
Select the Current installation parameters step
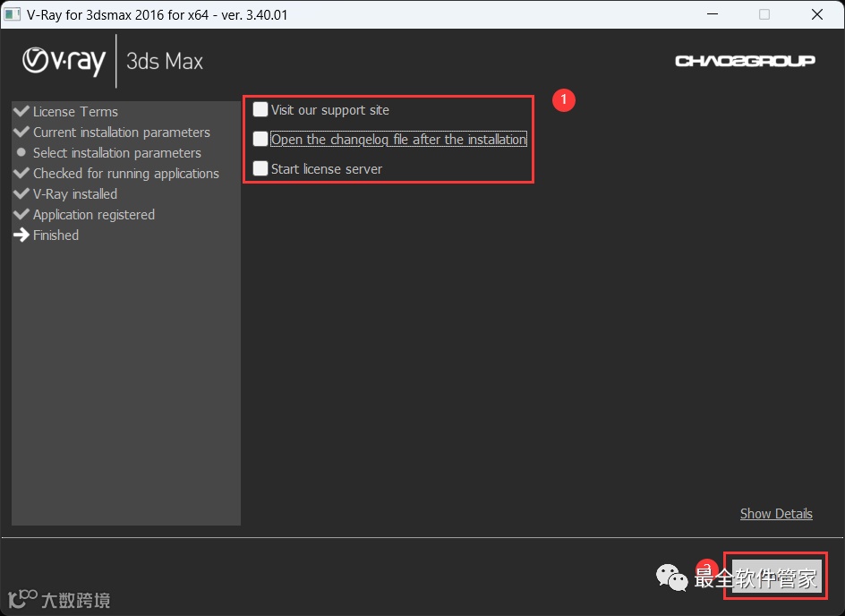click(122, 132)
